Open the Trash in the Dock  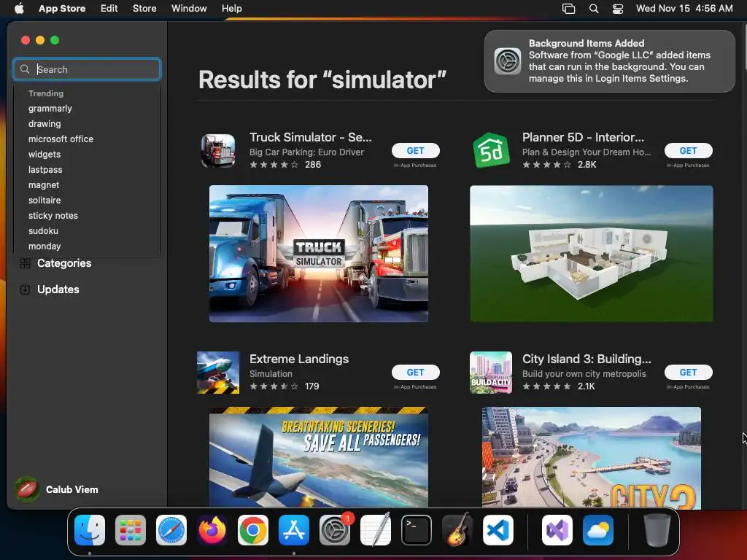(x=657, y=530)
